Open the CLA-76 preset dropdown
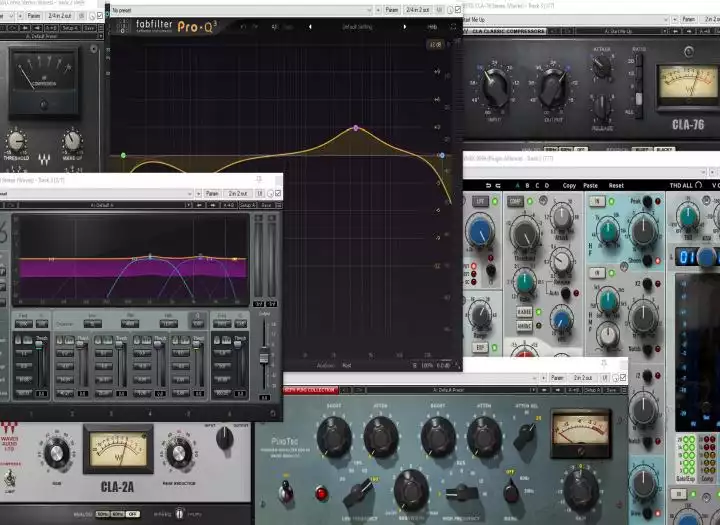This screenshot has width=720, height=525. tap(565, 19)
